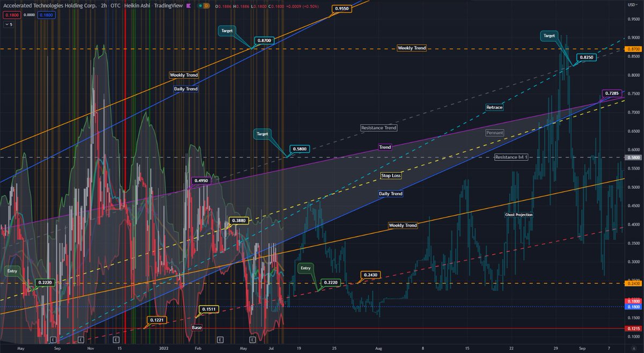Click the earnings E marker just after May
This screenshot has width=644, height=353.
(252, 340)
